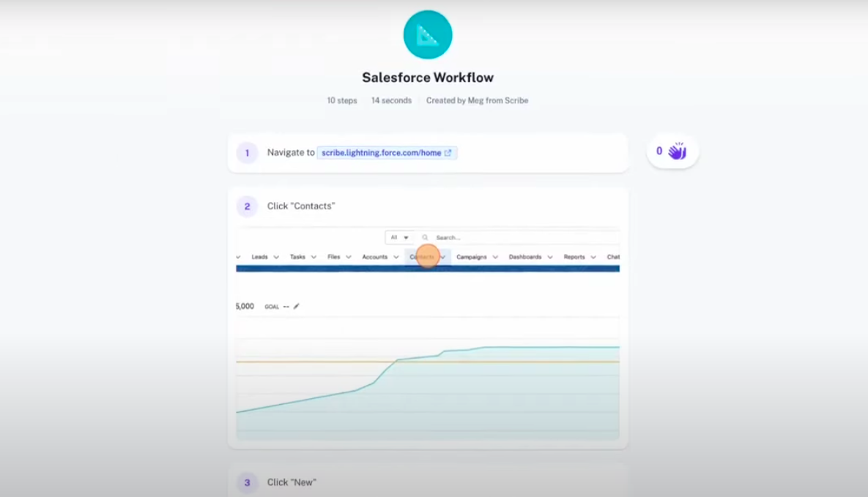Open the All search filter dropdown
868x497 pixels.
point(399,237)
